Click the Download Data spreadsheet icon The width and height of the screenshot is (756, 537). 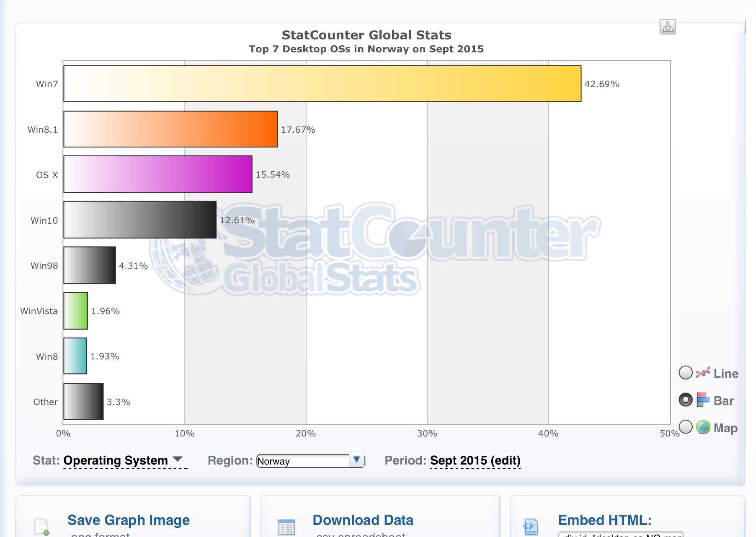286,527
